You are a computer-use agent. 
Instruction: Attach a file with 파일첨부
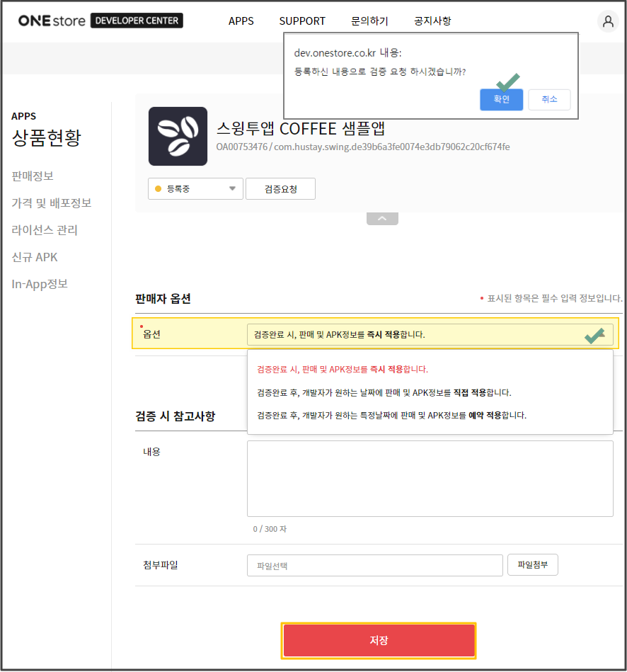point(532,564)
